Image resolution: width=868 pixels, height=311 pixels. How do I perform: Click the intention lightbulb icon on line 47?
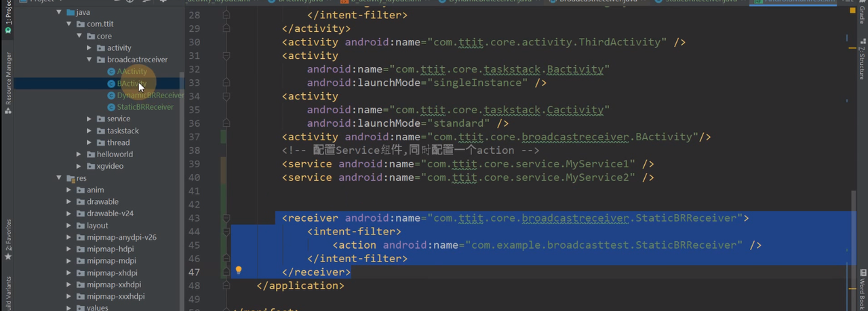point(238,270)
